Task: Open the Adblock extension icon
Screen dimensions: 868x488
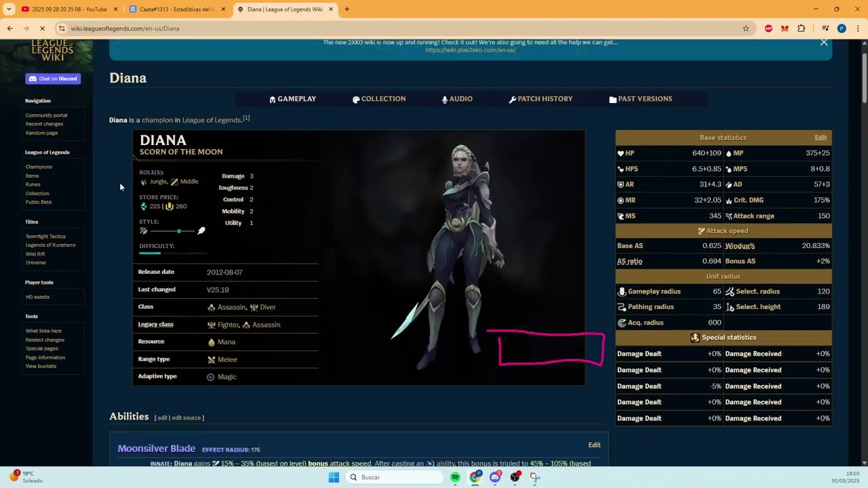Action: [x=768, y=28]
